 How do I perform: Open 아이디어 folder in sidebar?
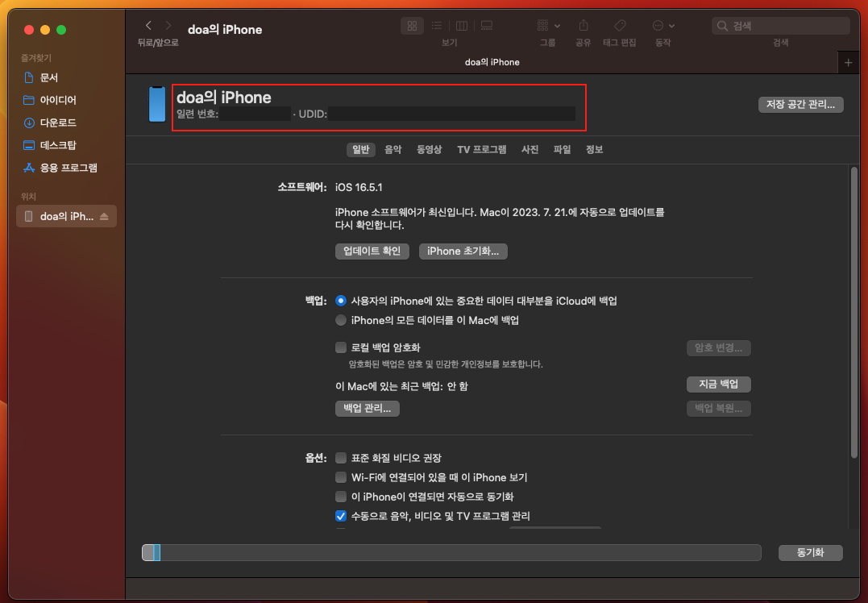pos(49,100)
